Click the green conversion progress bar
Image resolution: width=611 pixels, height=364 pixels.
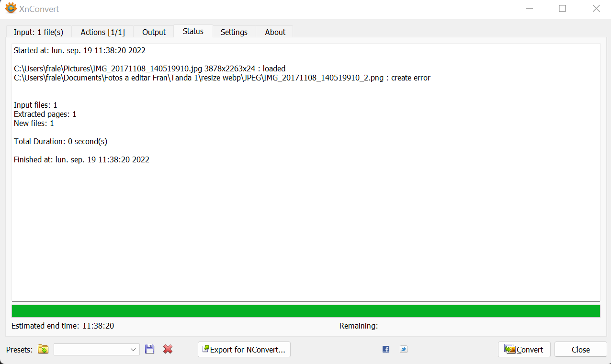[306, 311]
